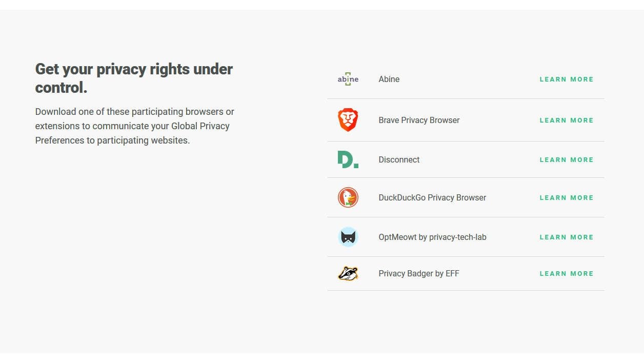Screen dimensions: 644x363
Task: Open Learn More for Abine
Action: pyautogui.click(x=567, y=79)
